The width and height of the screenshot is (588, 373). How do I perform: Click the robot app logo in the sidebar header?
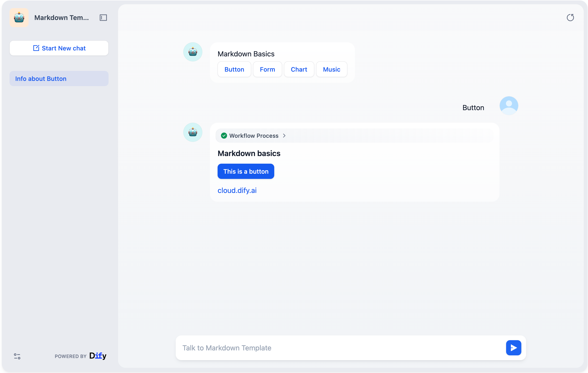coord(19,18)
